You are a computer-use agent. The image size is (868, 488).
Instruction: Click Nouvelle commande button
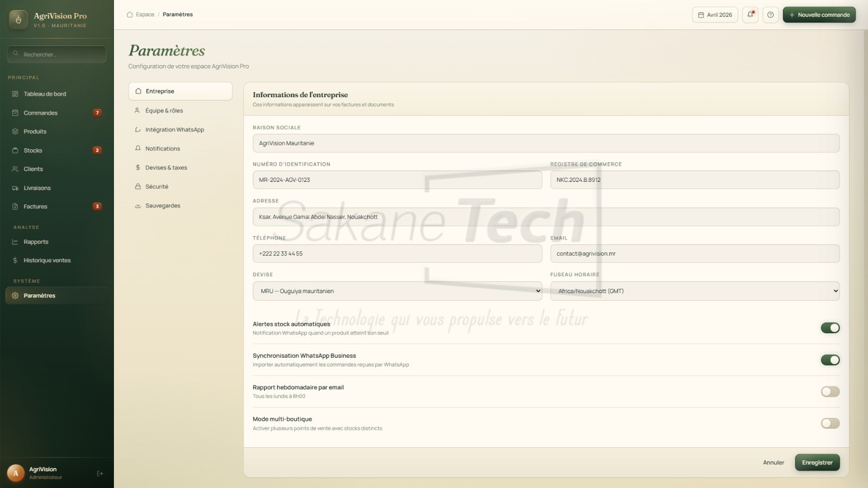819,15
